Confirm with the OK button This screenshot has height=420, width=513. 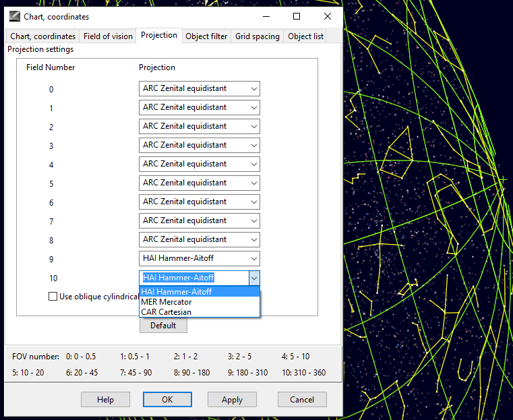tap(167, 399)
